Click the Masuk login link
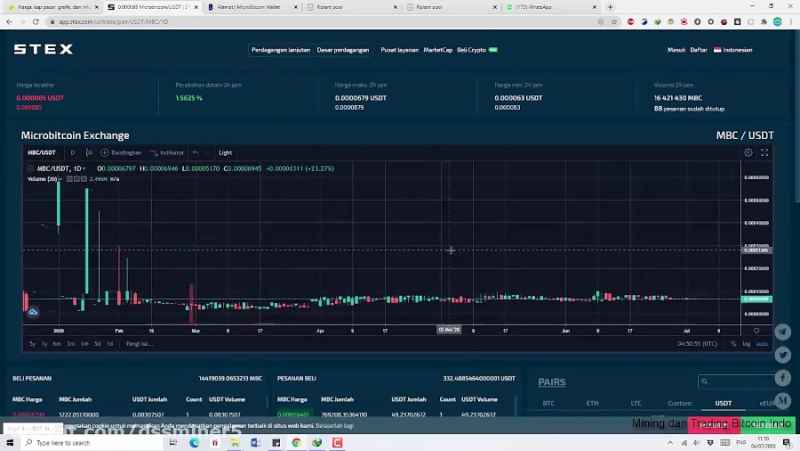The height and width of the screenshot is (451, 800). coord(676,50)
